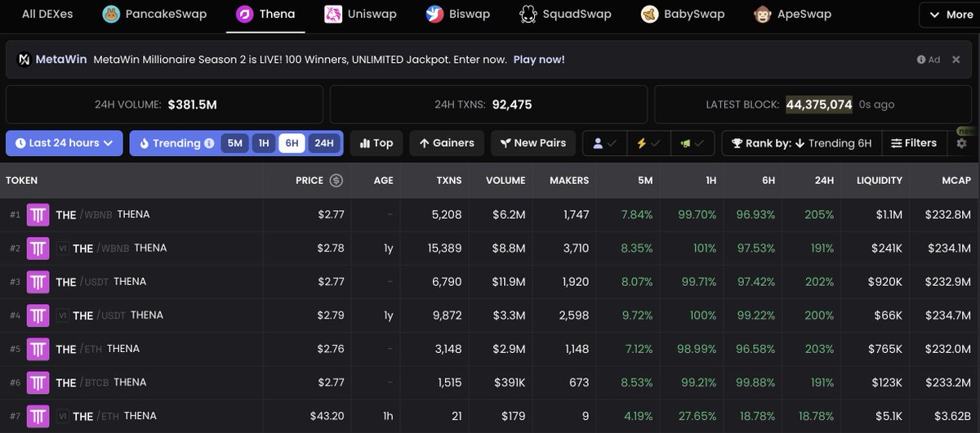Viewport: 980px width, 433px height.
Task: Open the #3 THE/USDT pair name
Action: [101, 282]
